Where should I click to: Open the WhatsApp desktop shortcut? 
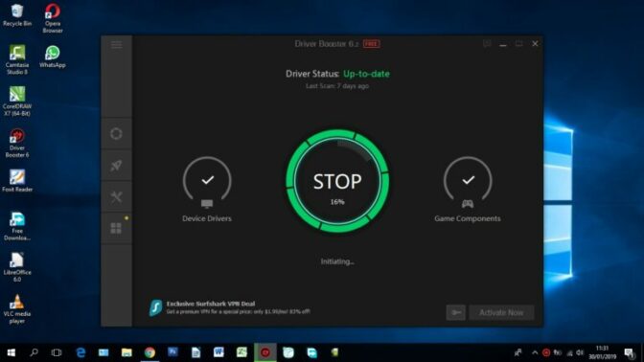click(x=52, y=57)
